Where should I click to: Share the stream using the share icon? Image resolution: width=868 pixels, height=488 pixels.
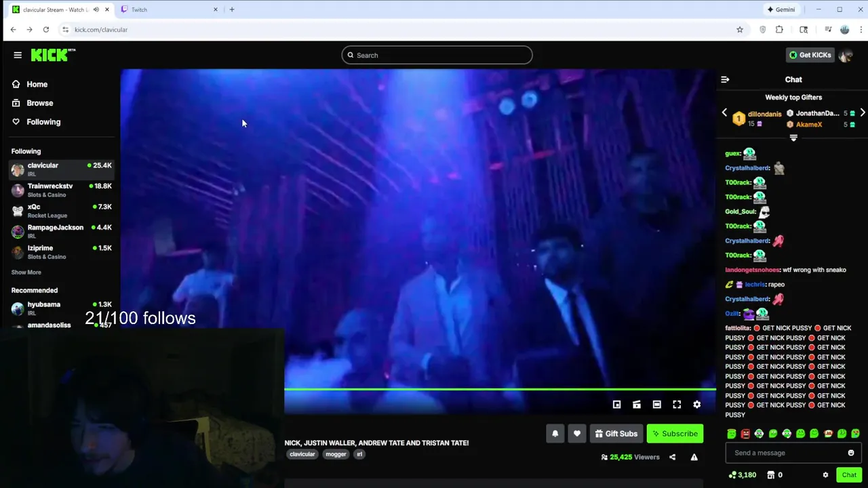pyautogui.click(x=672, y=457)
